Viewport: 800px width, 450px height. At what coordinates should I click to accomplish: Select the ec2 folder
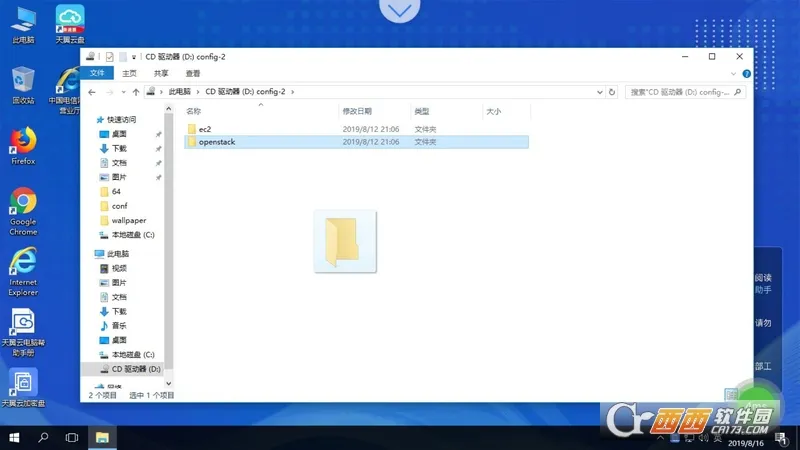click(204, 129)
